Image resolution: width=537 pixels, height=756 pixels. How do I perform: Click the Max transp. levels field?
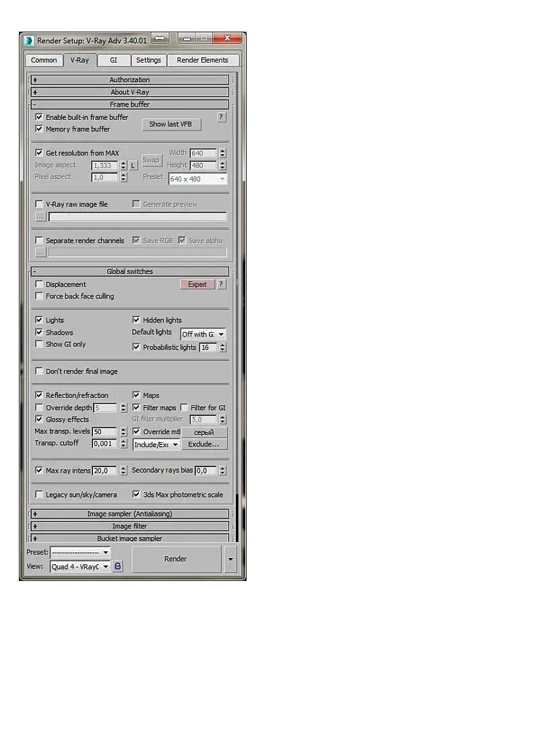(x=104, y=432)
